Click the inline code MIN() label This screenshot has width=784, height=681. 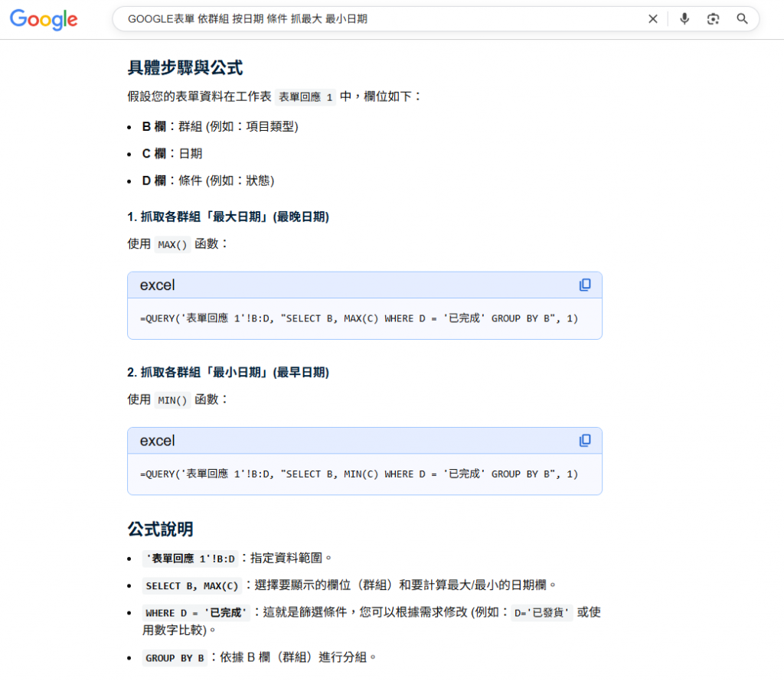[172, 399]
